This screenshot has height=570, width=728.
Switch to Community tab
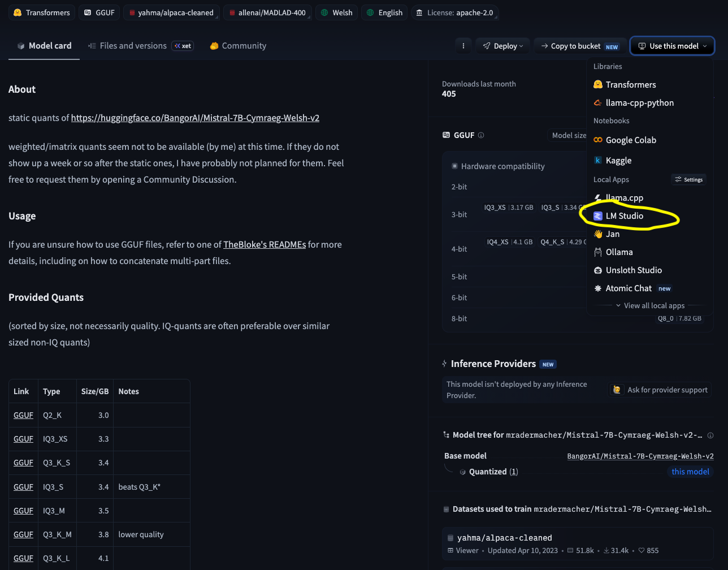pos(237,46)
